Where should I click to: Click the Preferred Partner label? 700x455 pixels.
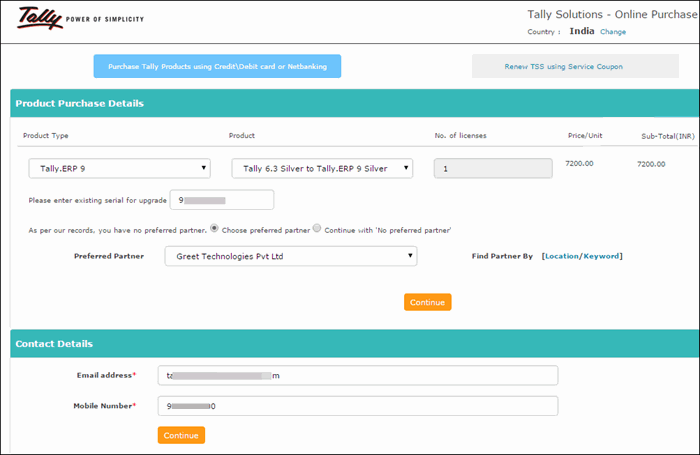[x=109, y=256]
